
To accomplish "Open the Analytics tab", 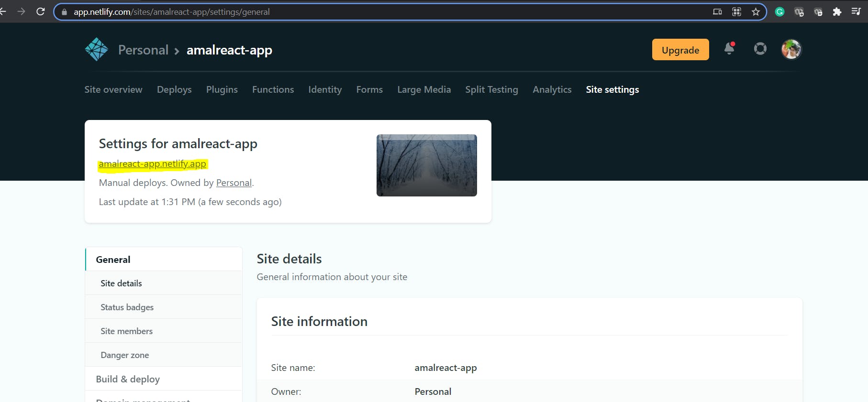I will pos(552,89).
